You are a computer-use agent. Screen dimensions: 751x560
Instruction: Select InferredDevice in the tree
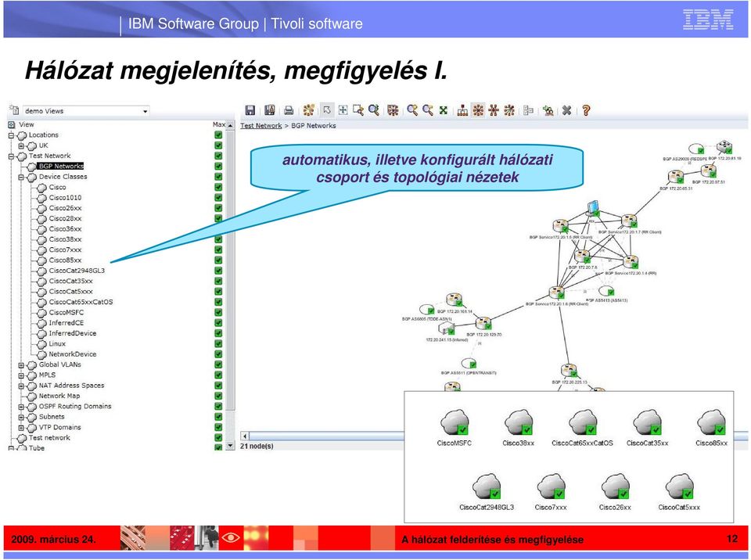click(x=72, y=333)
